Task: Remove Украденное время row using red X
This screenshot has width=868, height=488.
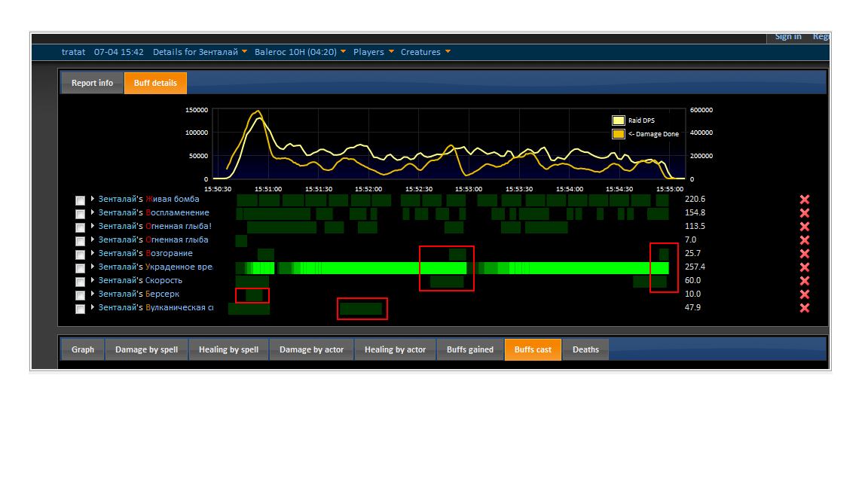Action: (804, 267)
